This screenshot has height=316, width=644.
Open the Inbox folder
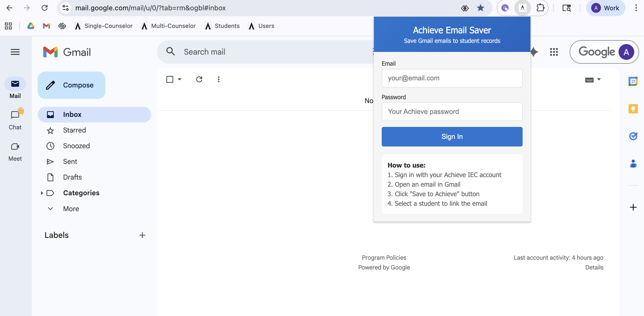94,115
